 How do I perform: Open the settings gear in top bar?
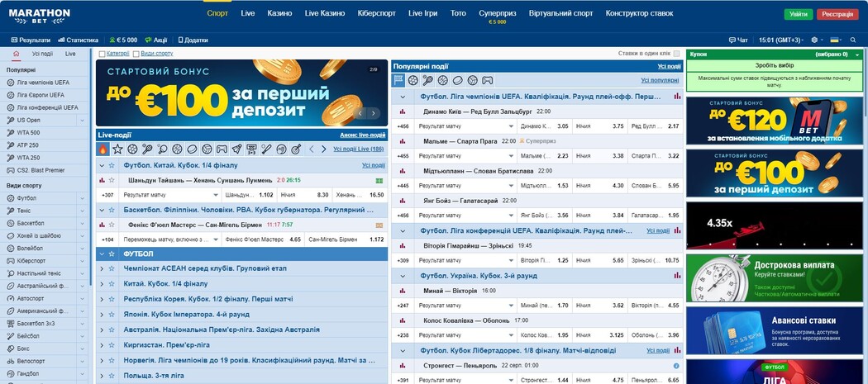pos(815,40)
